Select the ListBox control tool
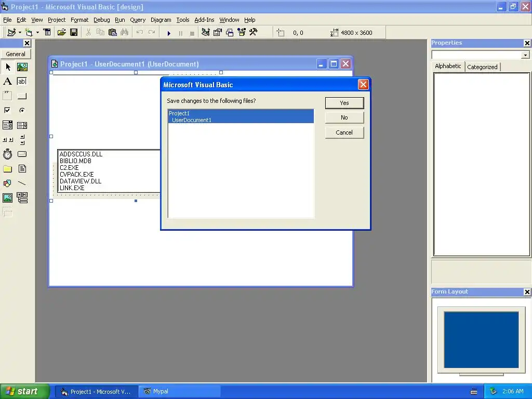This screenshot has width=532, height=399. (x=22, y=125)
